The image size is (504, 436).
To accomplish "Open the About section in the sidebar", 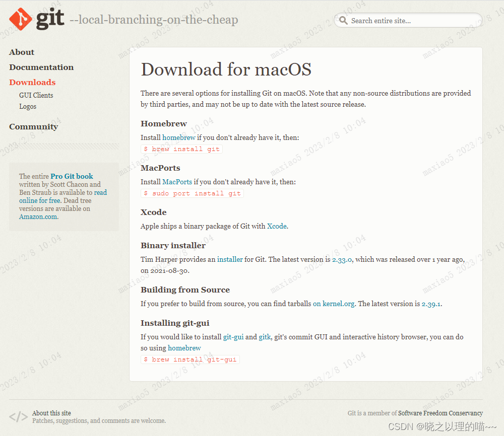I will (x=22, y=52).
